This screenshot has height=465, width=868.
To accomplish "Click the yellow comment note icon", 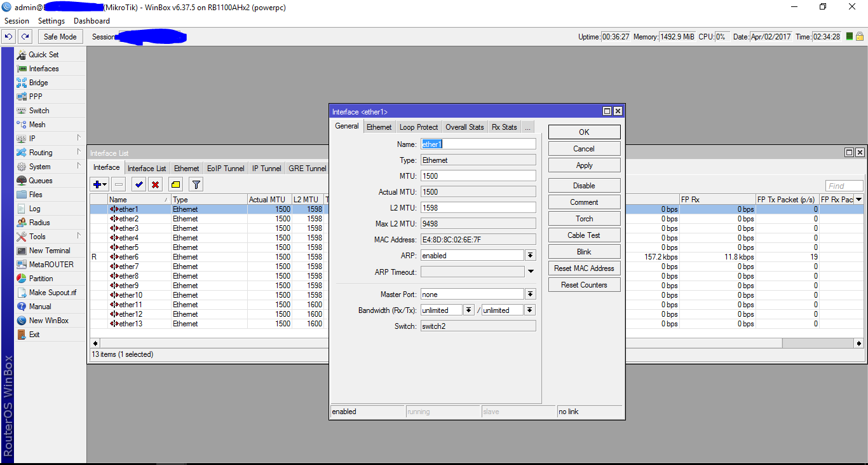I will 176,184.
